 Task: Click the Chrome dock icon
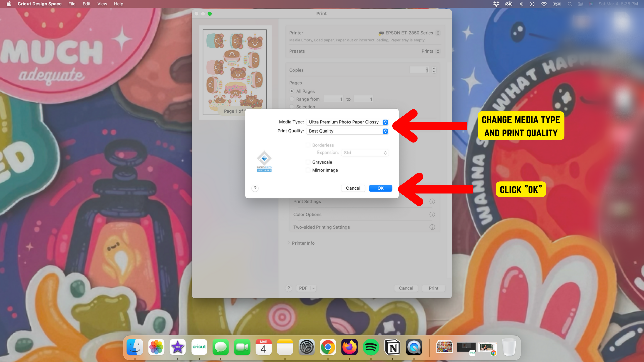(328, 347)
